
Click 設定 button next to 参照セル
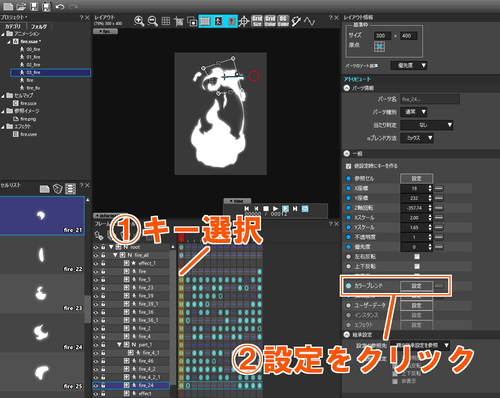[417, 178]
